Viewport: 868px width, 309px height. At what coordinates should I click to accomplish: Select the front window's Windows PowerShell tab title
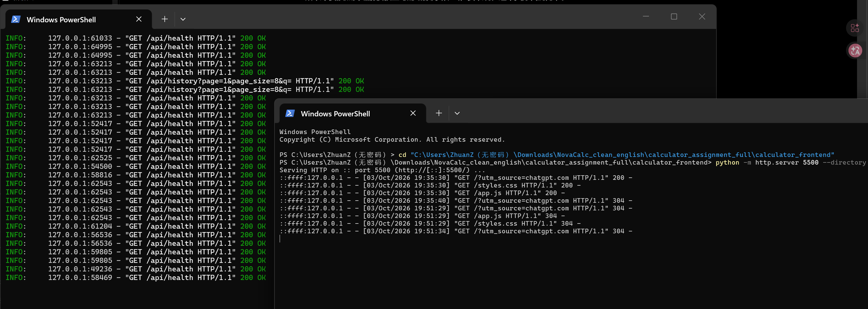335,114
